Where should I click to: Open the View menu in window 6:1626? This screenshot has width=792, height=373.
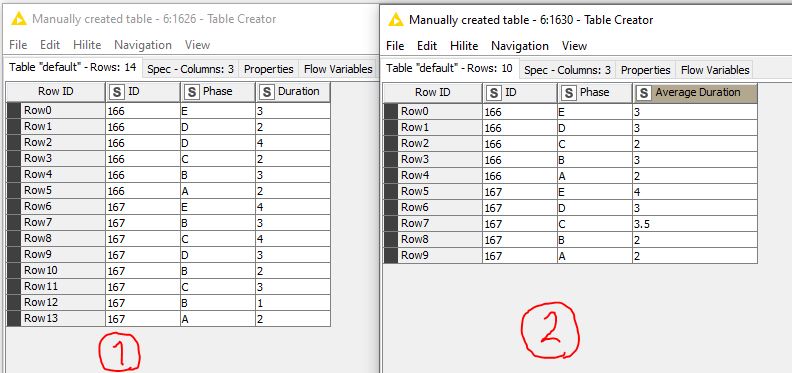pyautogui.click(x=197, y=45)
